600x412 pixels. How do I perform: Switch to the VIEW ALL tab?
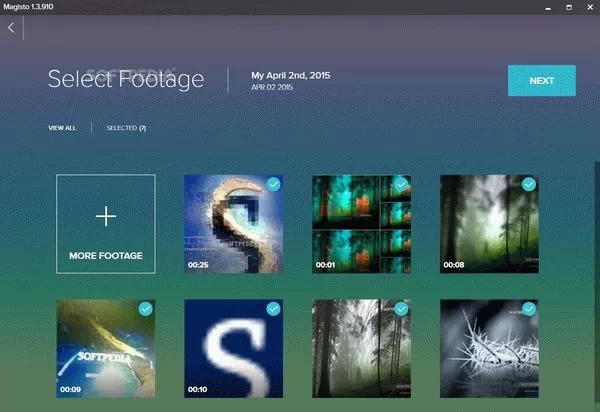(62, 128)
